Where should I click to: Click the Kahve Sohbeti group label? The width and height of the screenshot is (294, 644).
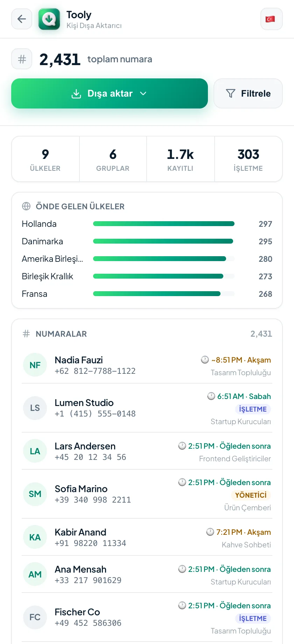point(246,545)
